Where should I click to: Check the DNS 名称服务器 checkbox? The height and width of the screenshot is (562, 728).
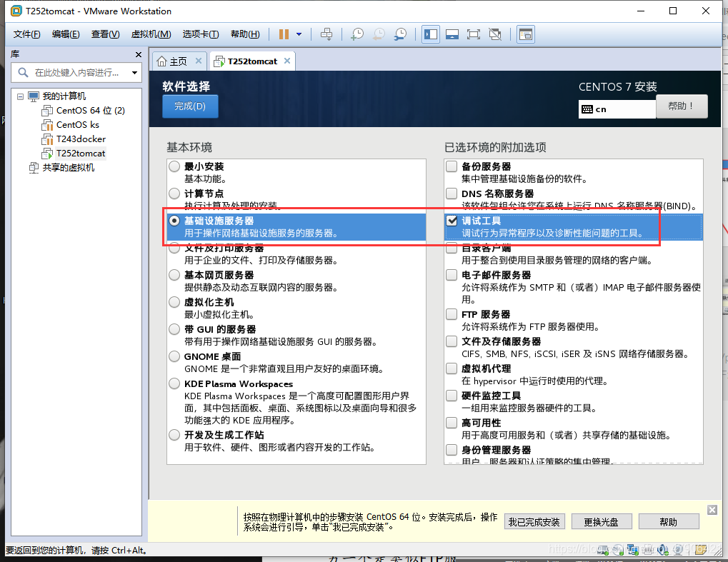pyautogui.click(x=452, y=193)
